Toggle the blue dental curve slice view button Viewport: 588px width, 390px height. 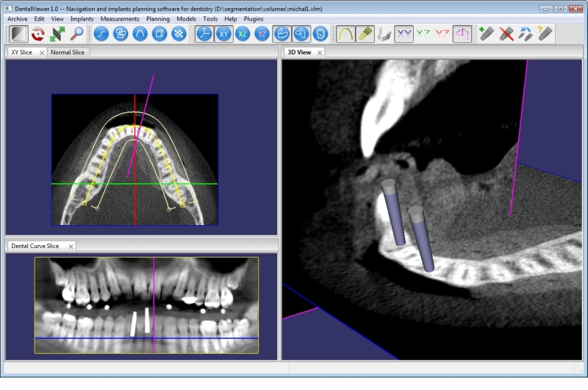[x=282, y=34]
